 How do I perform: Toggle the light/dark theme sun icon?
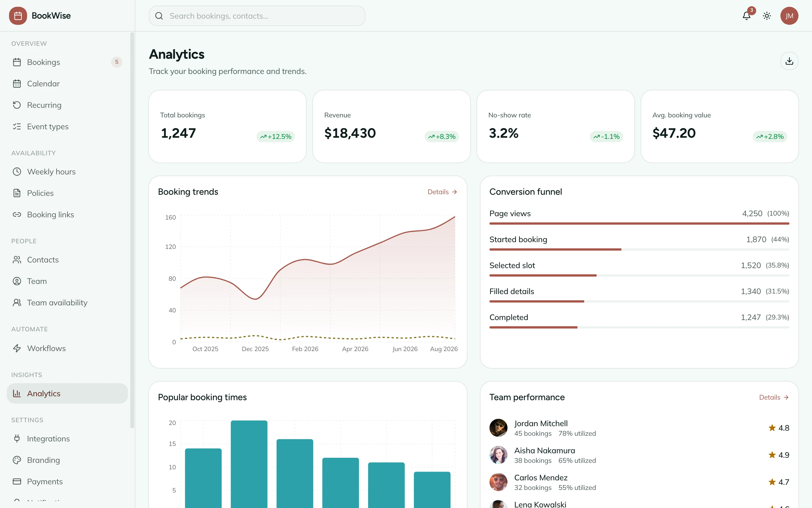(x=767, y=16)
